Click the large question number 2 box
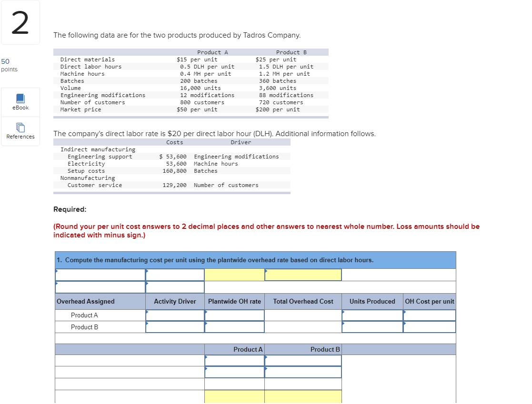This screenshot has width=532, height=404. point(20,22)
